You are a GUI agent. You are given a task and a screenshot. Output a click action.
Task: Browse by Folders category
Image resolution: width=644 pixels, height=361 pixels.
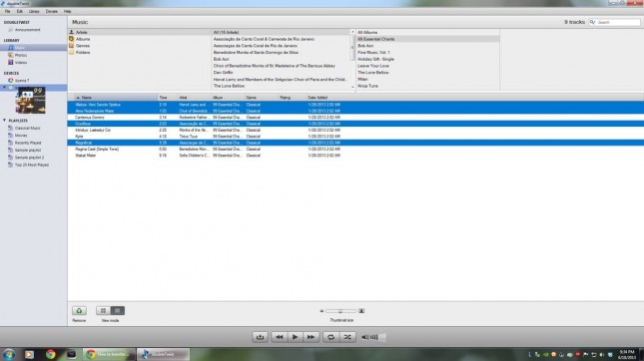(x=83, y=53)
